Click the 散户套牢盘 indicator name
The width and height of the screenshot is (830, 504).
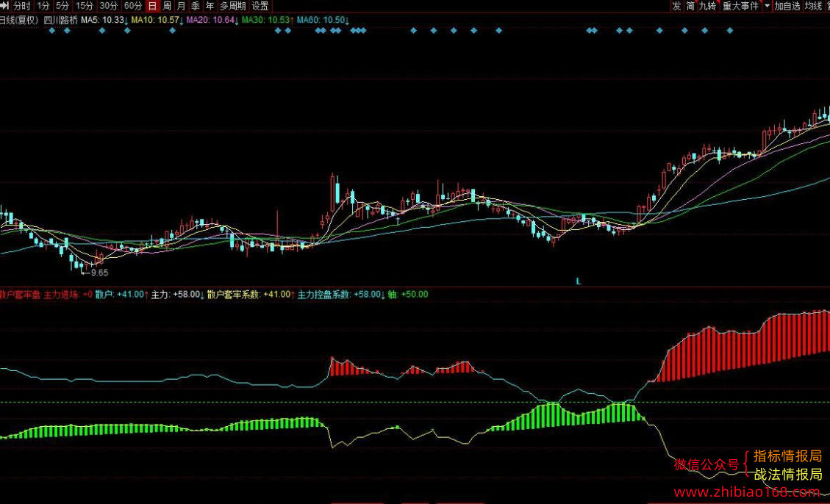click(20, 295)
